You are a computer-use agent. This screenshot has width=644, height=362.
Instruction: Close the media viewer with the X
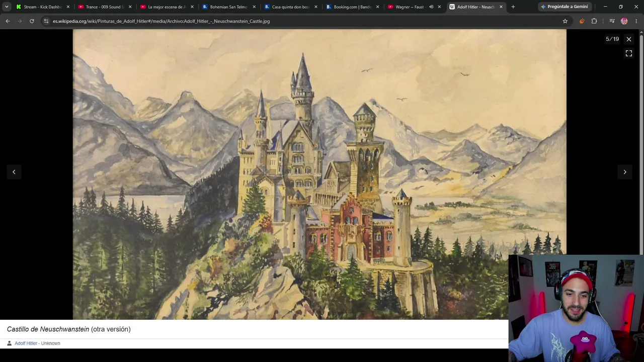(628, 39)
